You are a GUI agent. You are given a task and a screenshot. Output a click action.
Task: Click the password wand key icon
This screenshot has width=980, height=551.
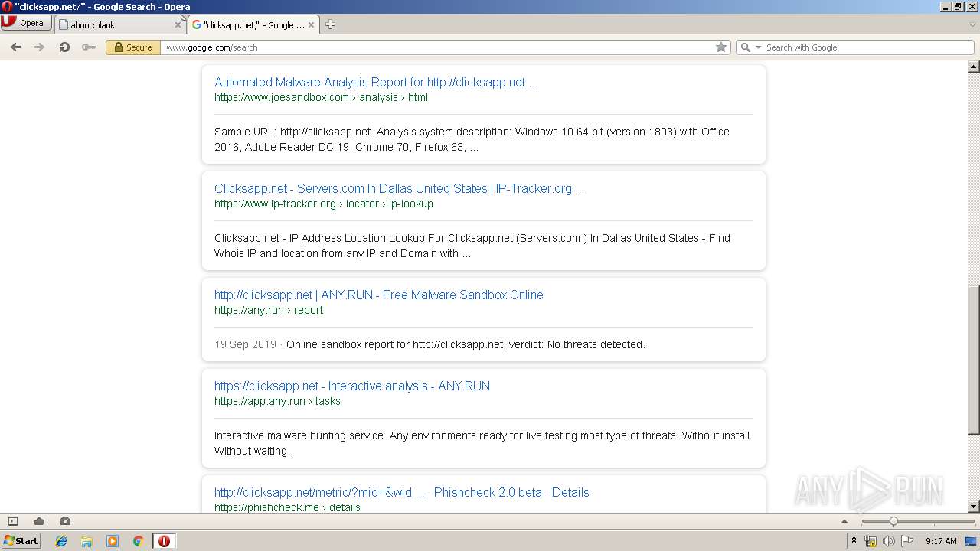[89, 47]
